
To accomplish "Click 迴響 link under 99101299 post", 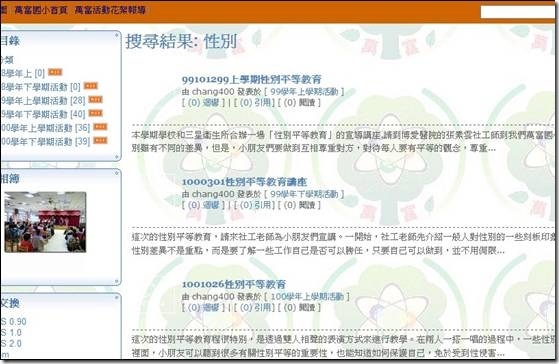I will click(x=203, y=103).
